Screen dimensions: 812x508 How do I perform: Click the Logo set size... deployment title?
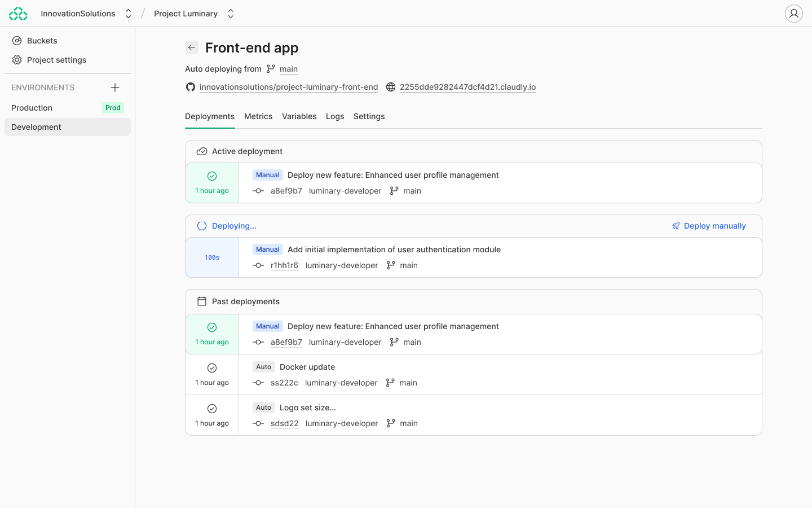pos(308,408)
